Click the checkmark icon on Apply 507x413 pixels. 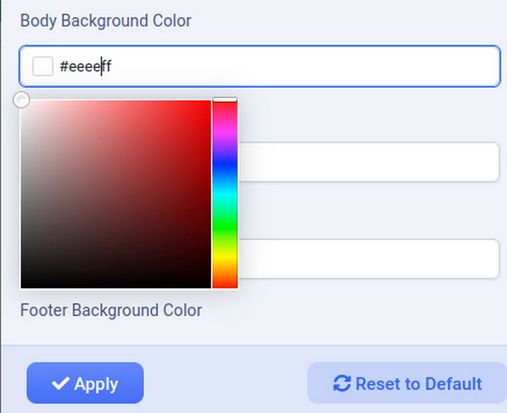60,383
